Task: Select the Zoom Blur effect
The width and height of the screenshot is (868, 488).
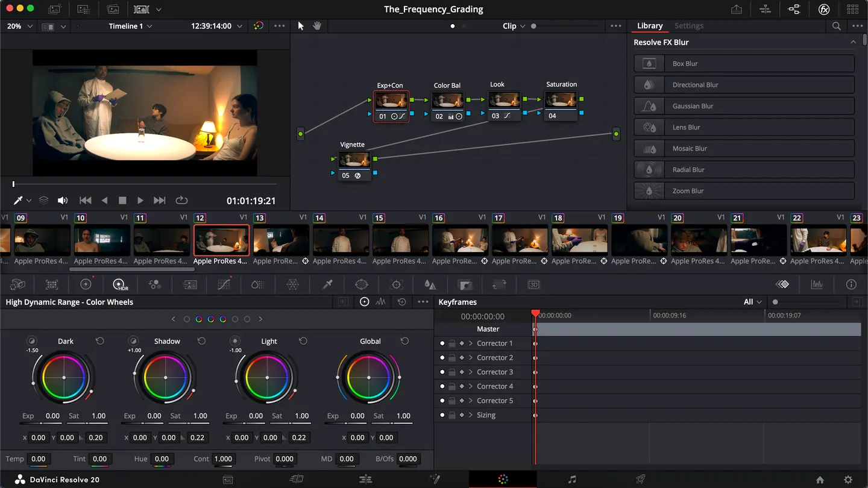Action: (744, 191)
